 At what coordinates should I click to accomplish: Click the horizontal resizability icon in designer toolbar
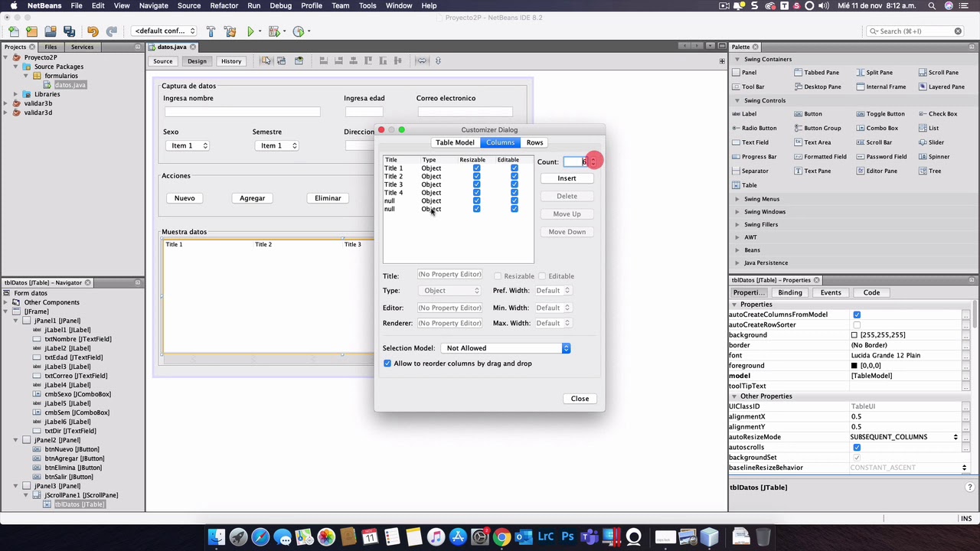422,60
